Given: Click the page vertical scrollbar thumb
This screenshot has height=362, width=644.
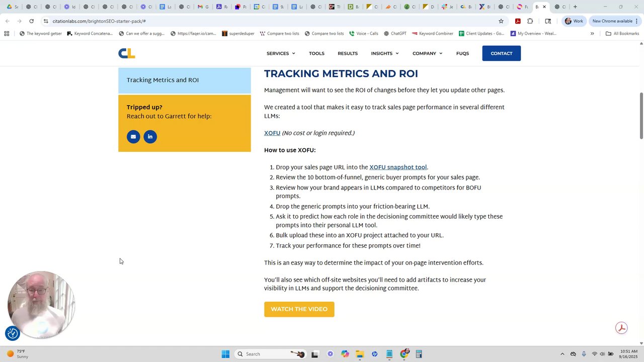Looking at the screenshot, I should [641, 116].
